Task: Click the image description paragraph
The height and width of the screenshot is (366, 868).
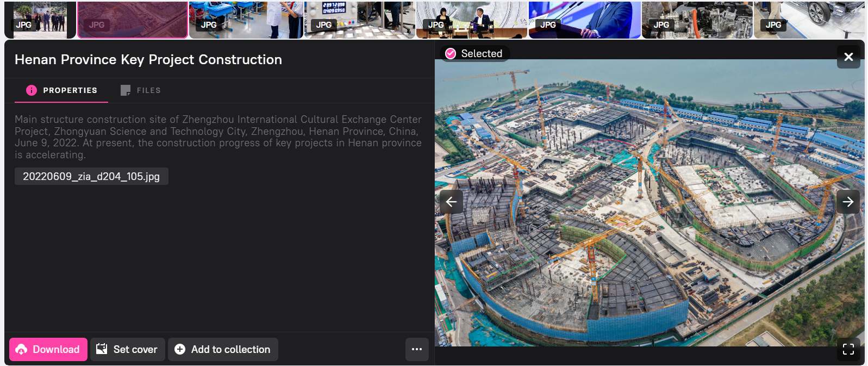Action: click(x=218, y=137)
